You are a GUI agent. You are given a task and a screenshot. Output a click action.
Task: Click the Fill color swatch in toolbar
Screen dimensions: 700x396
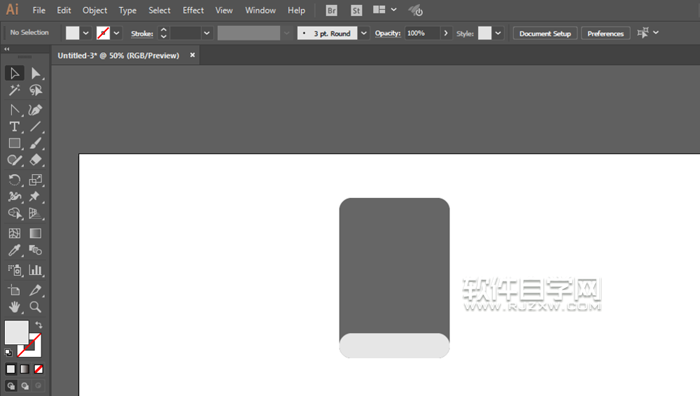[17, 332]
